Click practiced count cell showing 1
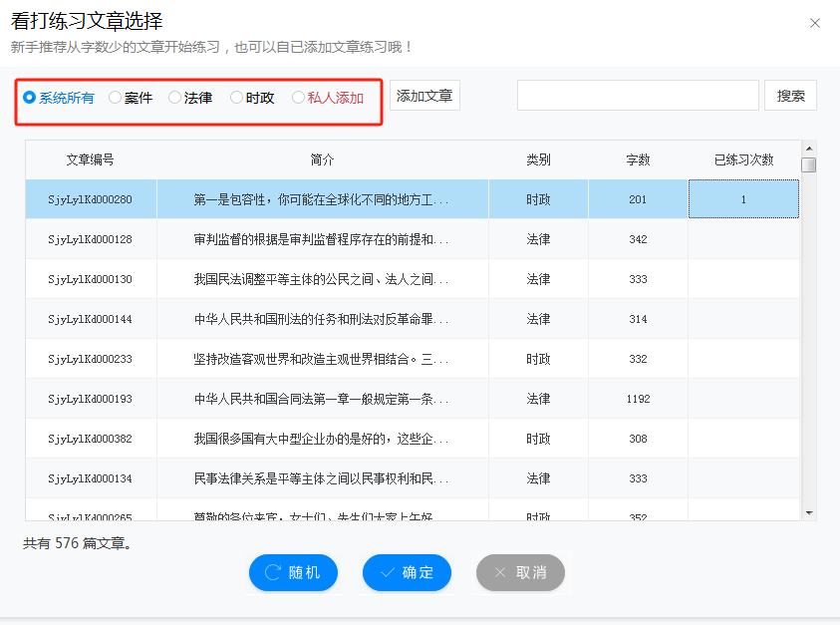The height and width of the screenshot is (625, 840). (743, 199)
